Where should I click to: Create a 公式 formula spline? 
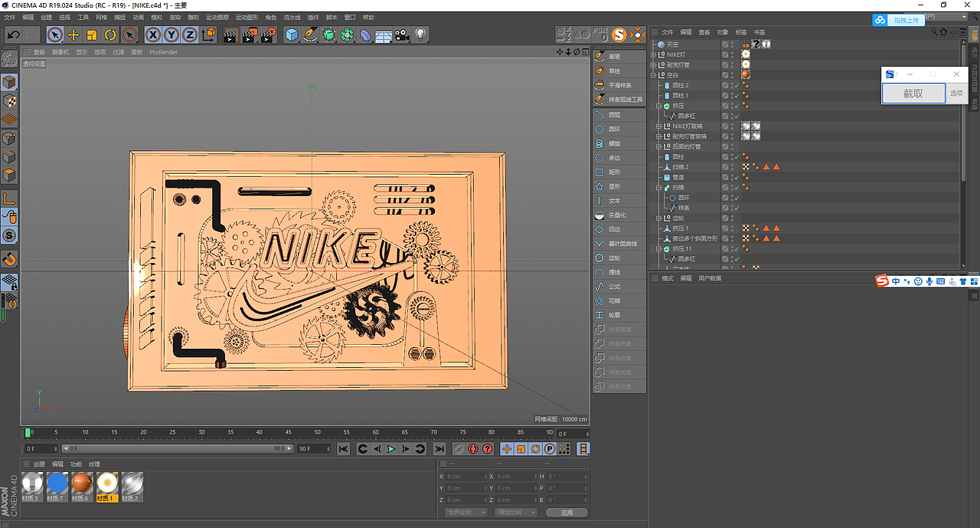point(619,287)
